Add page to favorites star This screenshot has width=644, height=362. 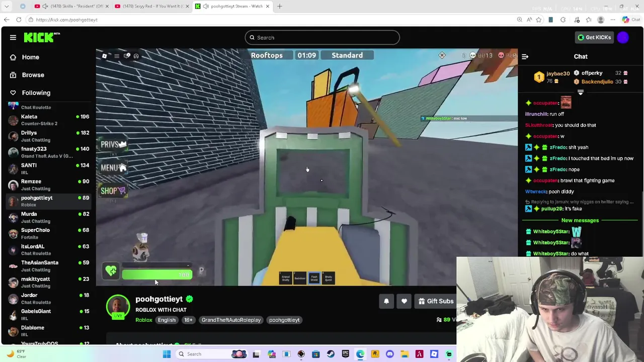pyautogui.click(x=539, y=20)
